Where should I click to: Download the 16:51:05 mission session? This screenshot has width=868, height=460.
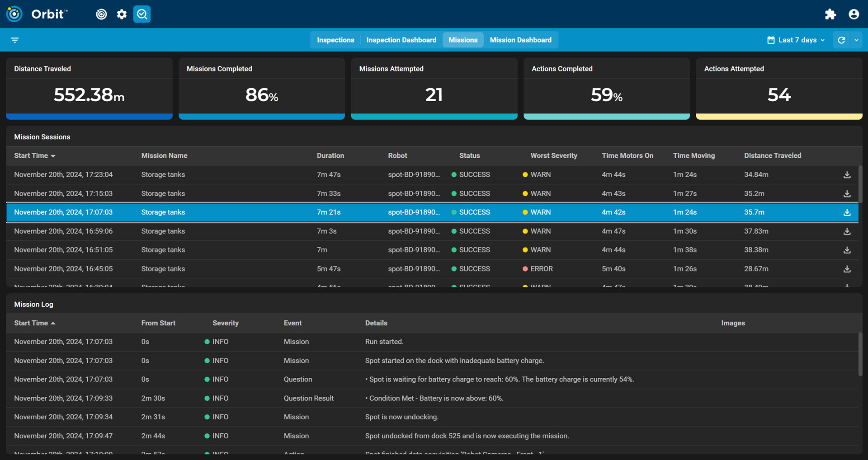(847, 250)
